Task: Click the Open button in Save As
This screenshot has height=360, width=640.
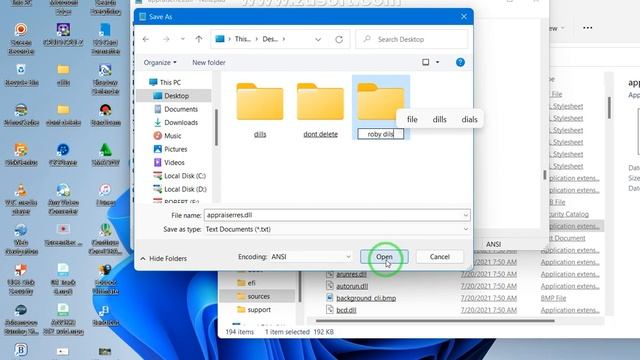Action: [x=384, y=257]
